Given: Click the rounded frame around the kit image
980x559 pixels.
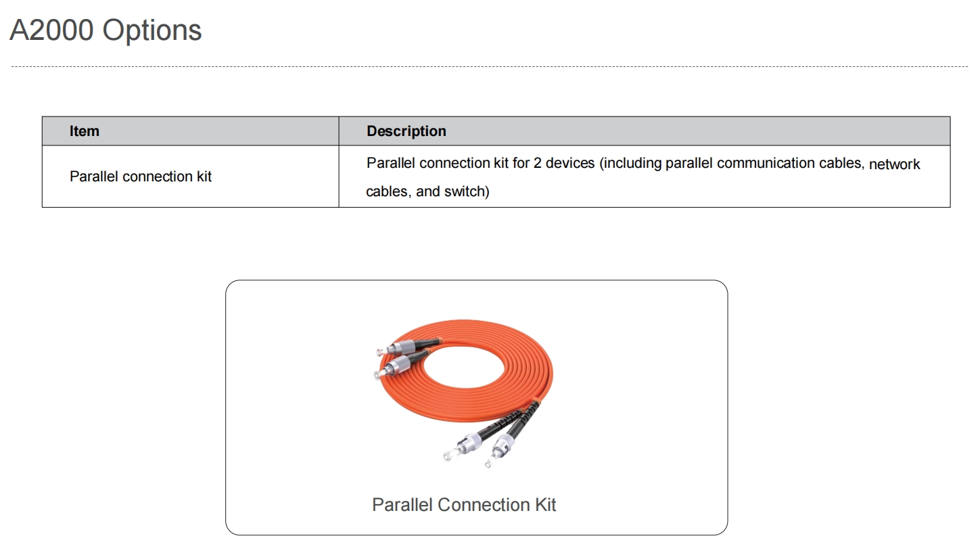Looking at the screenshot, I should click(x=476, y=407).
